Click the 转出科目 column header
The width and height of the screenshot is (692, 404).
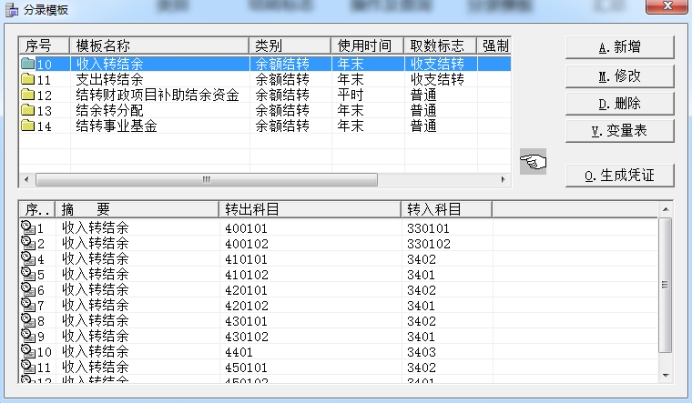click(310, 209)
